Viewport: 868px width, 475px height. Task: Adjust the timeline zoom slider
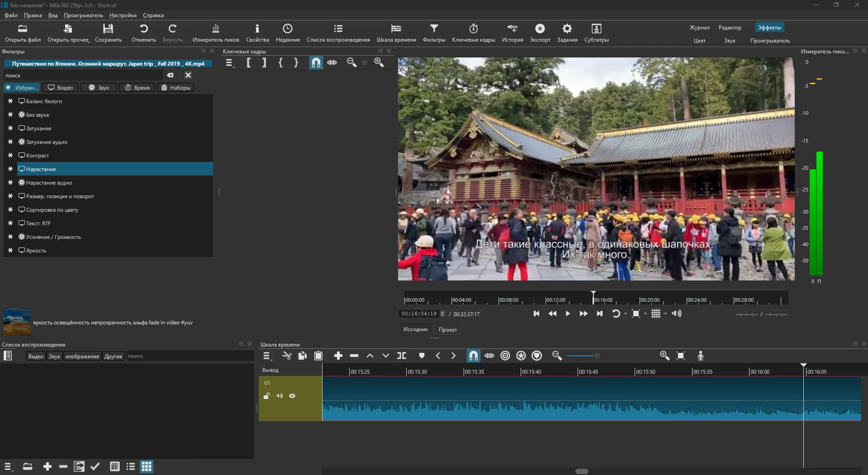point(597,356)
